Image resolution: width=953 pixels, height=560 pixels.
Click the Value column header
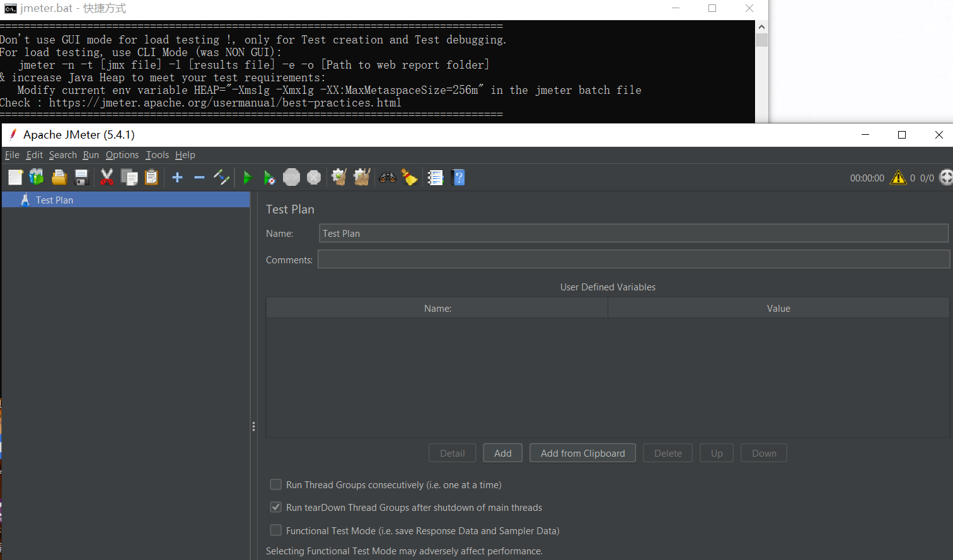pyautogui.click(x=778, y=308)
